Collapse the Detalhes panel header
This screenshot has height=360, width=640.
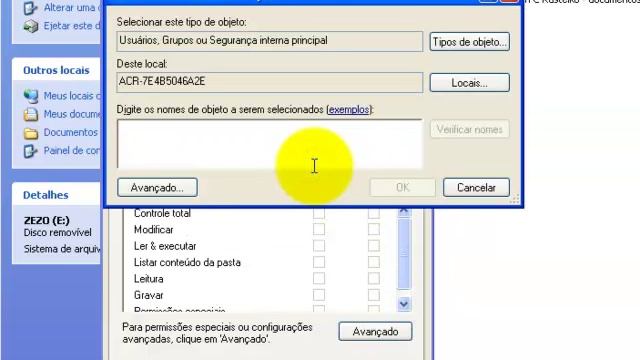(56, 195)
